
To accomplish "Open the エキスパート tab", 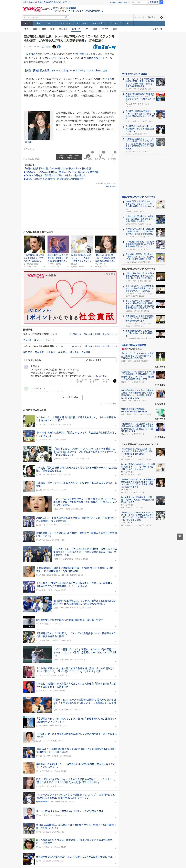I will pos(64,24).
